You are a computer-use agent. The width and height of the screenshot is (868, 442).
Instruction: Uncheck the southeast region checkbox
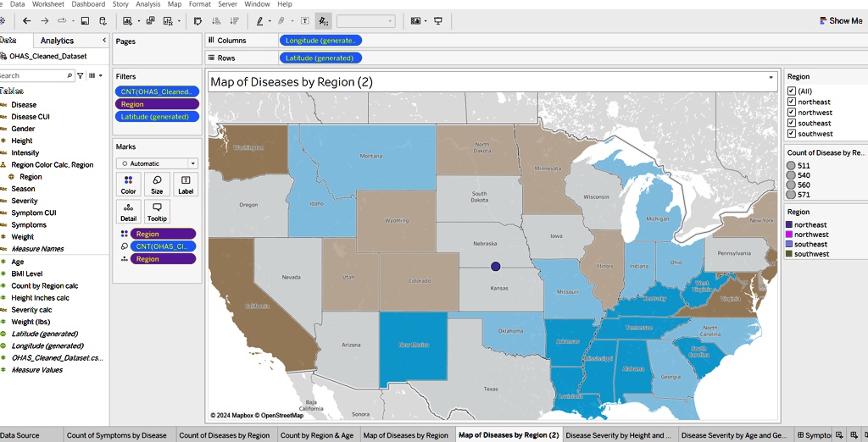tap(792, 124)
